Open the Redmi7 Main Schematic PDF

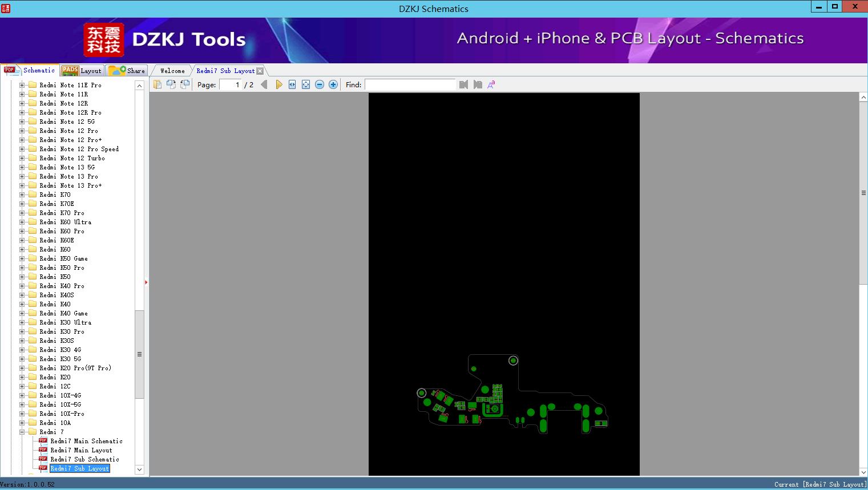click(x=87, y=441)
